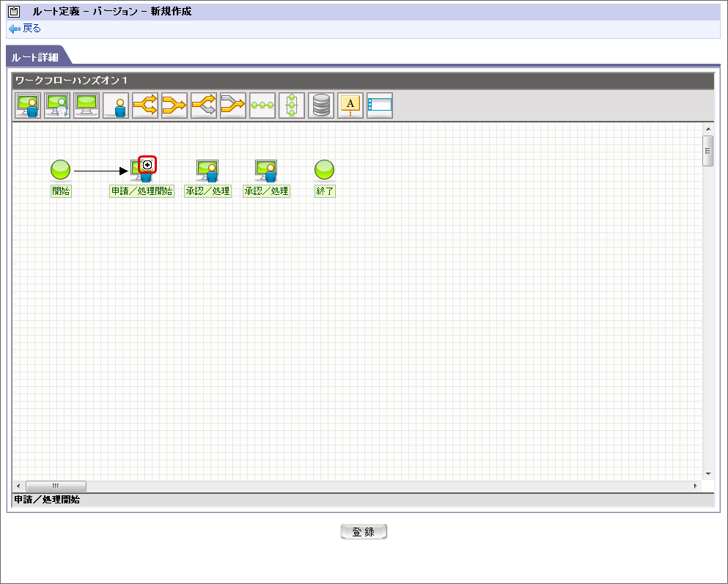Click the 申請／処理開始 text in the canvas status bar
The height and width of the screenshot is (584, 728).
[x=47, y=500]
